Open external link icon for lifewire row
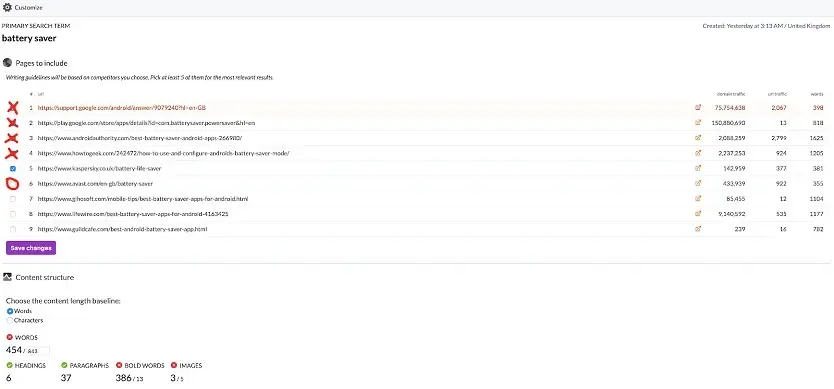 698,214
